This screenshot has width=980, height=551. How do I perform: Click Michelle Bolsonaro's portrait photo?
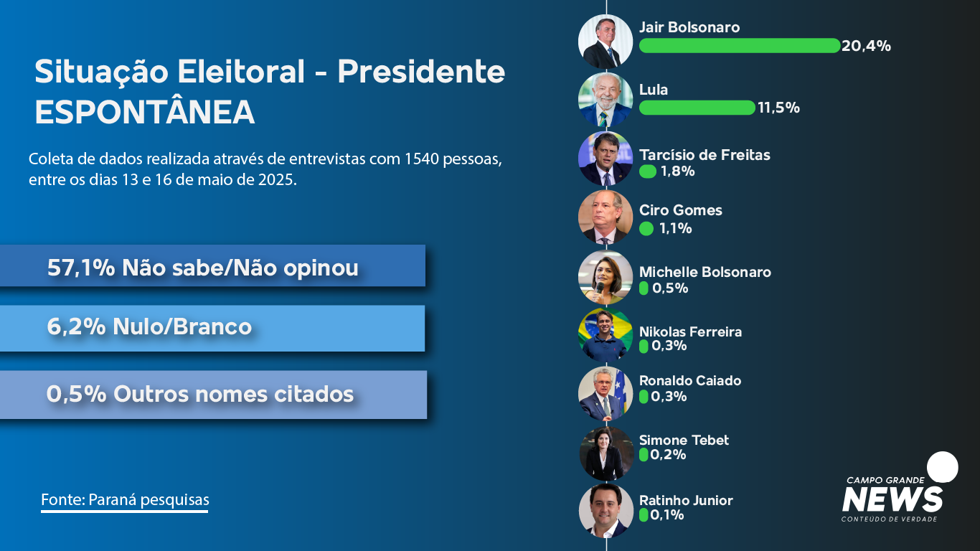(x=606, y=277)
